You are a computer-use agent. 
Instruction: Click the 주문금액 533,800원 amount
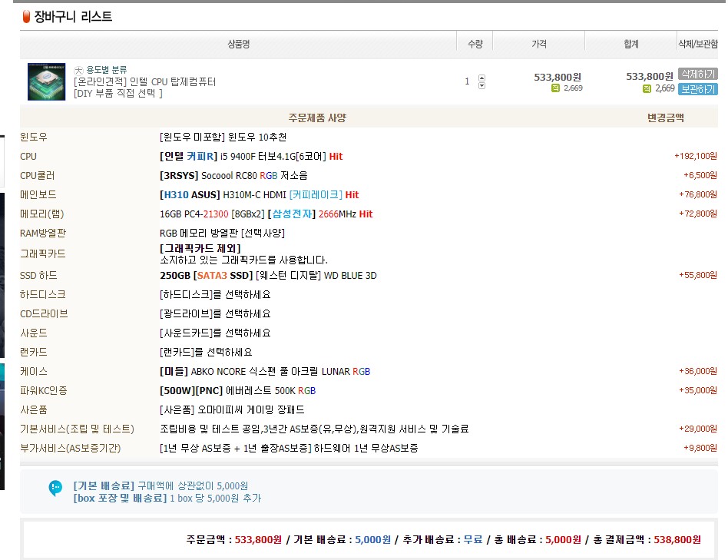tap(233, 539)
